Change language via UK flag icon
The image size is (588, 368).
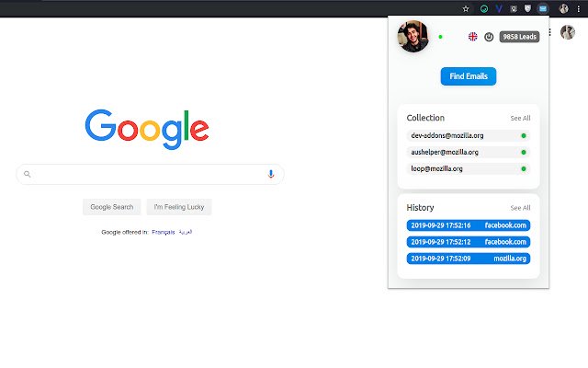[x=473, y=37]
